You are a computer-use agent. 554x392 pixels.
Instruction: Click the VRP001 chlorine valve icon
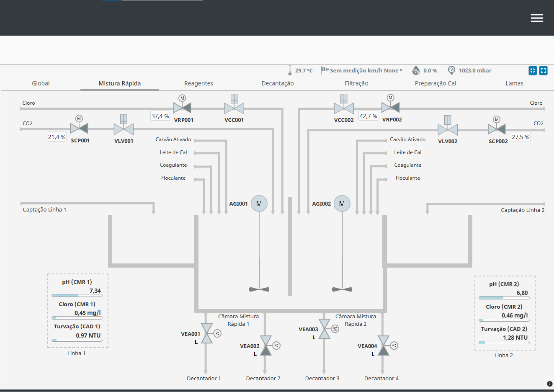[x=182, y=108]
